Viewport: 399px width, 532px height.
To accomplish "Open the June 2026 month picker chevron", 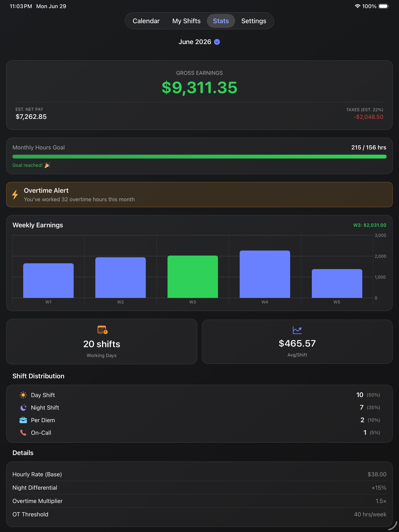I will point(217,42).
